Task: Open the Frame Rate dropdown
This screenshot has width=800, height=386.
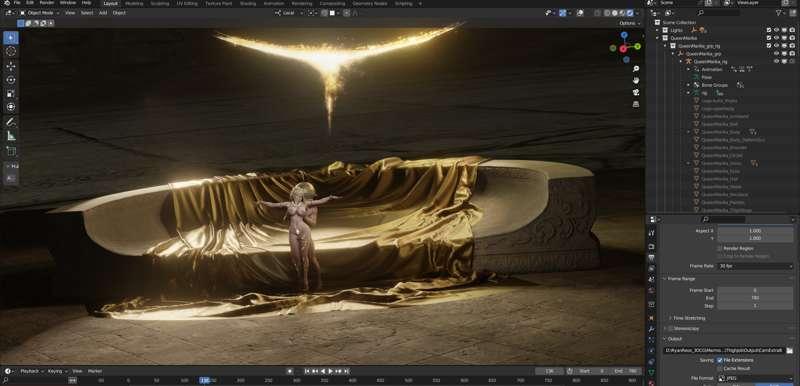Action: click(x=755, y=266)
